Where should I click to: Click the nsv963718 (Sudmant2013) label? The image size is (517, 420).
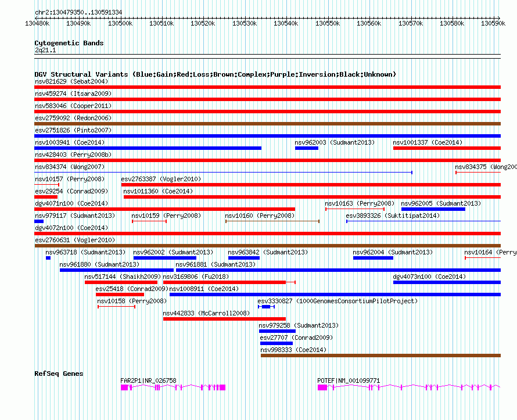[x=85, y=252]
